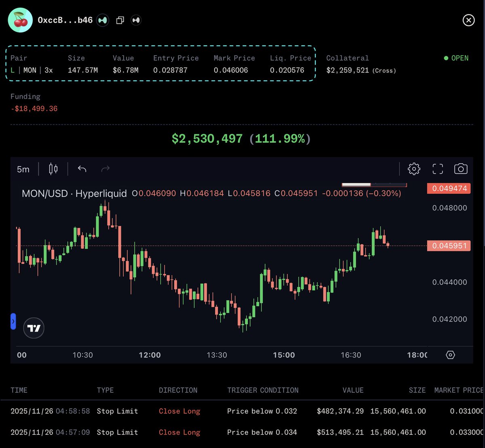Screen dimensions: 485x448
Task: Click the funding value -$18,499.36
Action: coord(34,109)
